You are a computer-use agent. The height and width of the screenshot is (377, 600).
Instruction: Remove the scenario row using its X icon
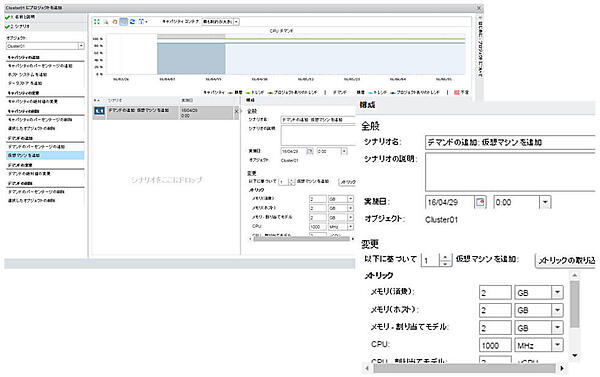tap(236, 111)
